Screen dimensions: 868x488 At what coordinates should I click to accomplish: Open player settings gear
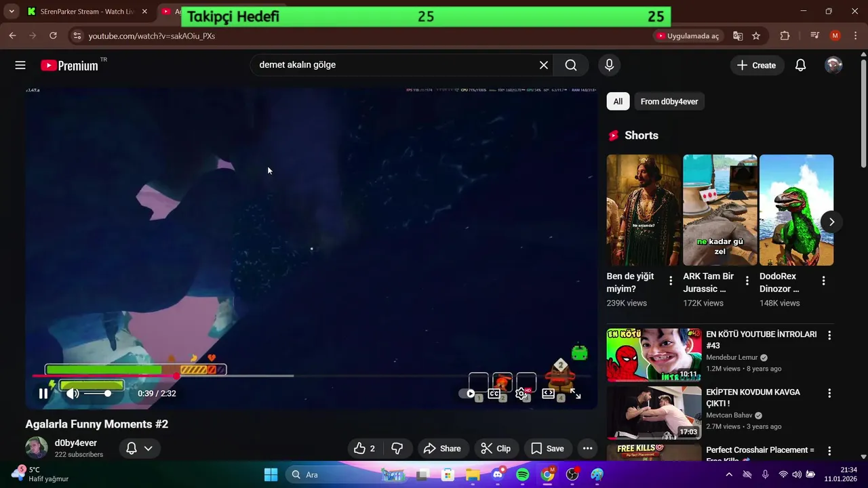tap(521, 393)
